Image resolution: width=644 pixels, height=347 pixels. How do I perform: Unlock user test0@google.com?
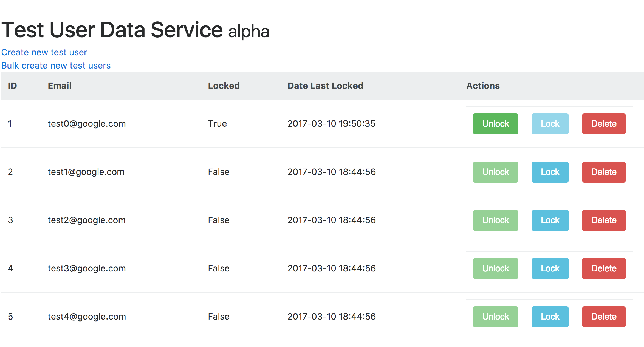(495, 124)
